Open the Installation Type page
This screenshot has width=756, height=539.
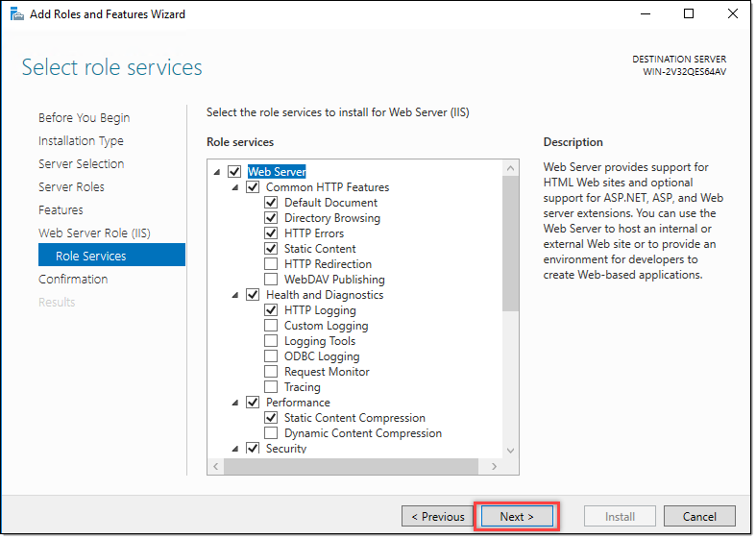point(81,140)
